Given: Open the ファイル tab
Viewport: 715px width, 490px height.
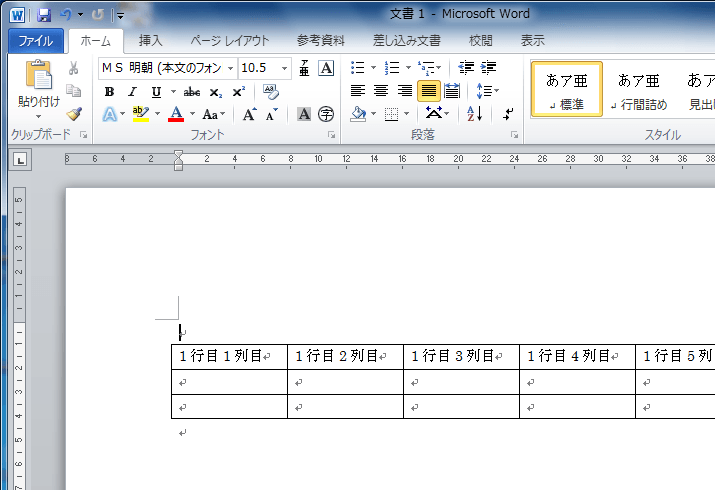Looking at the screenshot, I should (36, 41).
